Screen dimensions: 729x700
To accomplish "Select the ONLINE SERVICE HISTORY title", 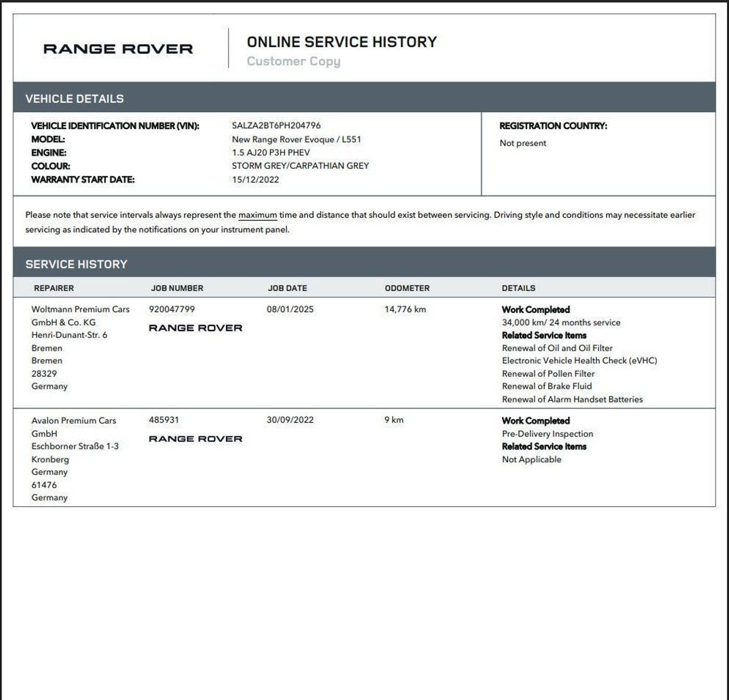I will pyautogui.click(x=342, y=42).
